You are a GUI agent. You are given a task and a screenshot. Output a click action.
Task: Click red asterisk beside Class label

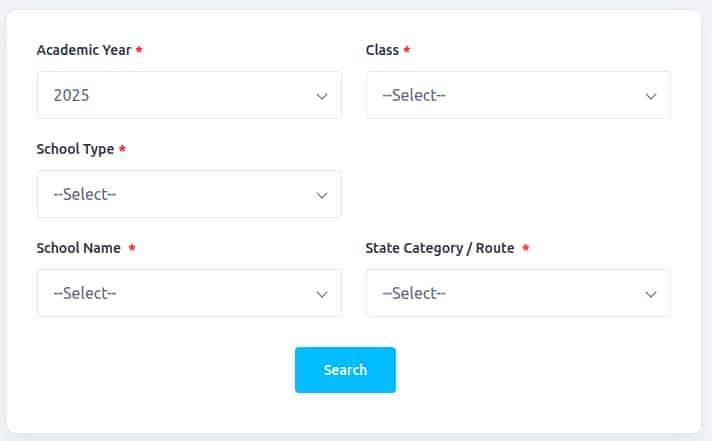tap(407, 50)
